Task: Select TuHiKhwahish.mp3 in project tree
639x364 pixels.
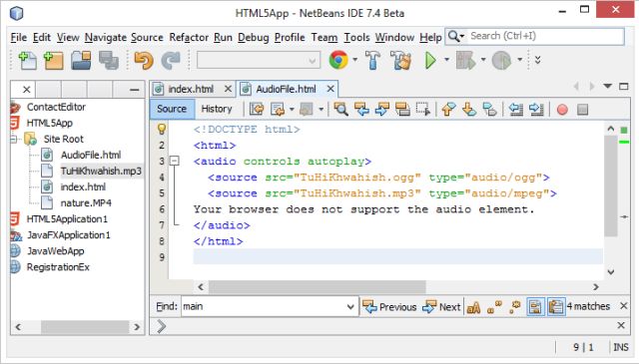Action: (101, 171)
